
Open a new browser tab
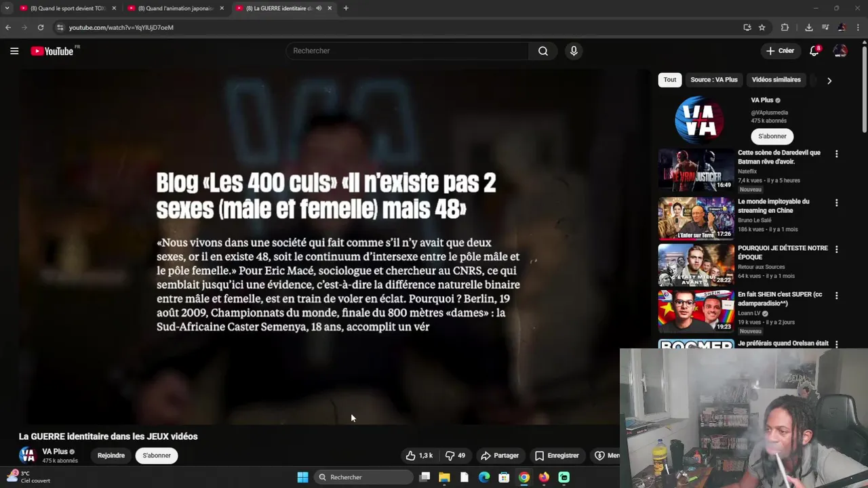(x=346, y=8)
